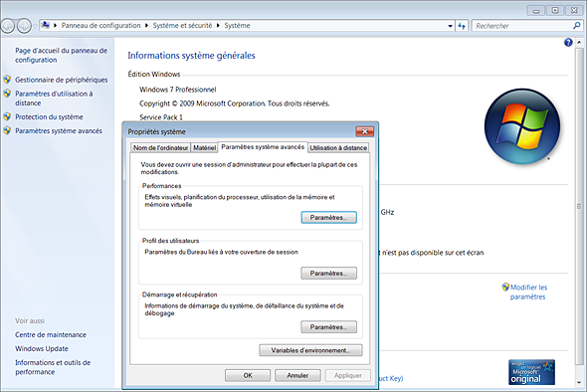This screenshot has height=392, width=587.
Task: Open Windows Update link
Action: pyautogui.click(x=42, y=348)
